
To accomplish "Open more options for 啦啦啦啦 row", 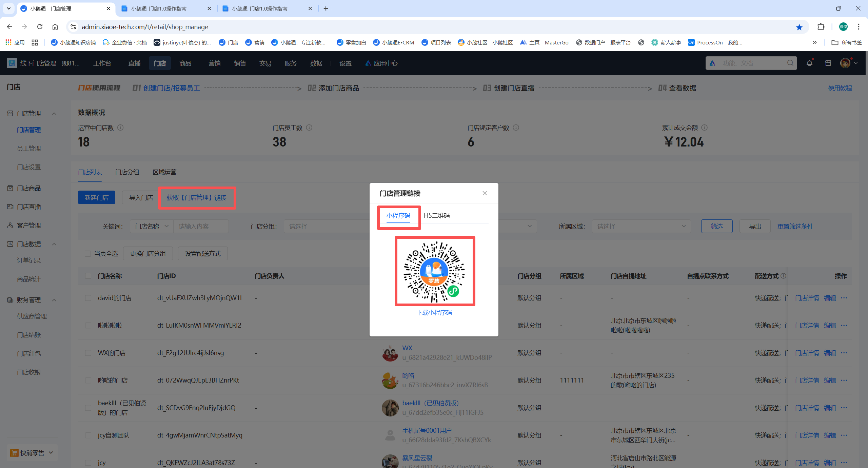I will click(844, 325).
